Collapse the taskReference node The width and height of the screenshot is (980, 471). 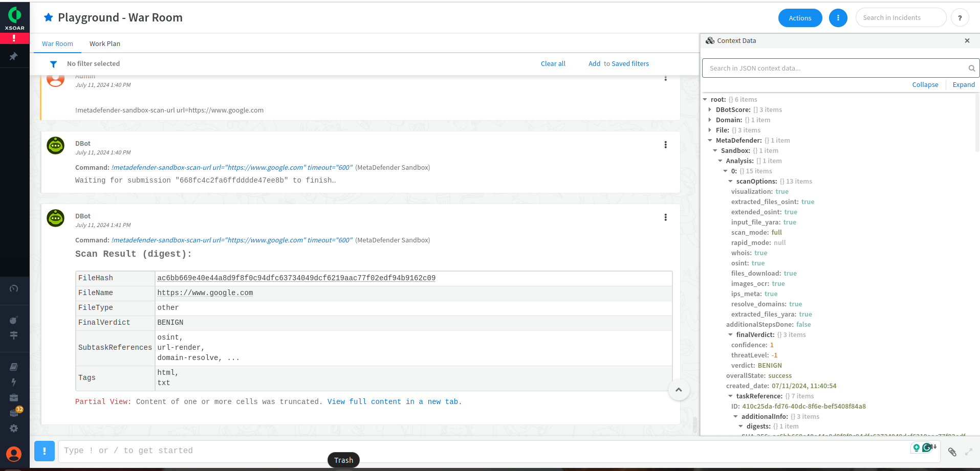[731, 396]
